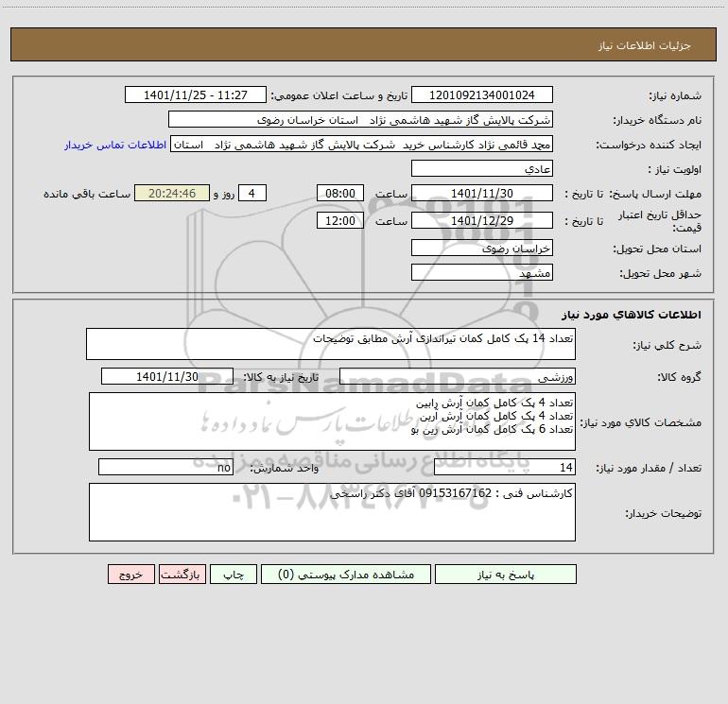Click the حداقل تاریخ اعتبار قیمت label
The height and width of the screenshot is (704, 728).
coord(659,221)
